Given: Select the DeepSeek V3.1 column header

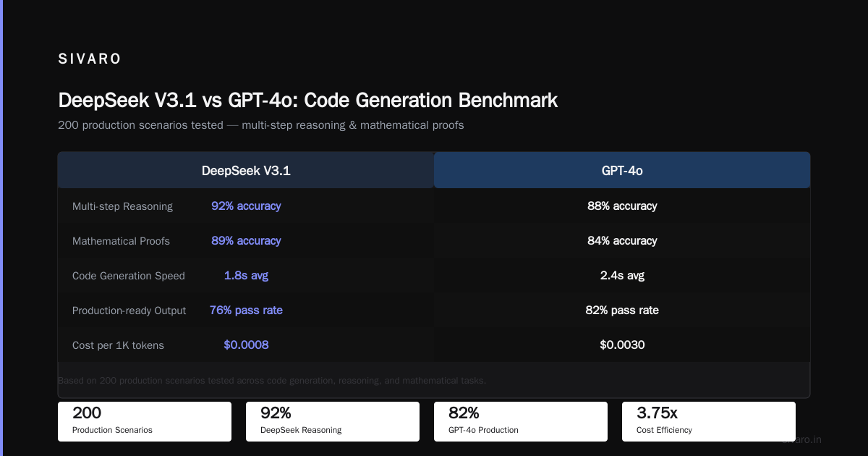Looking at the screenshot, I should (x=246, y=170).
